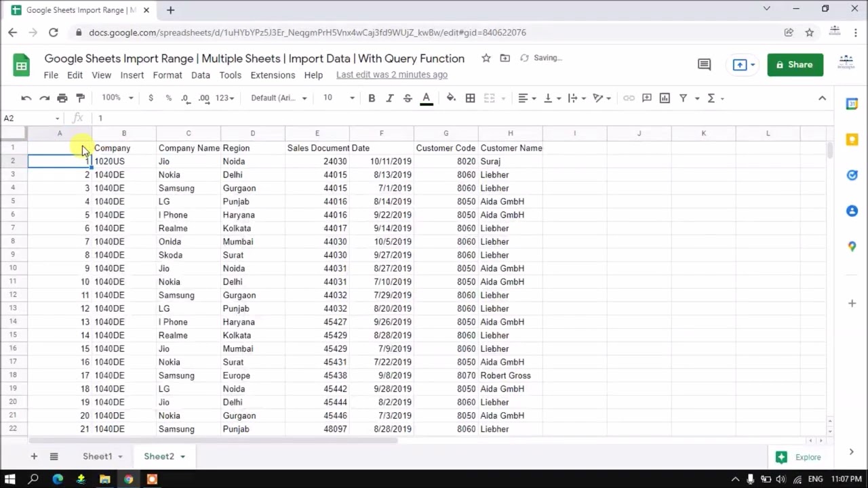The width and height of the screenshot is (868, 488).
Task: Open the all sheets list icon
Action: pos(54,456)
